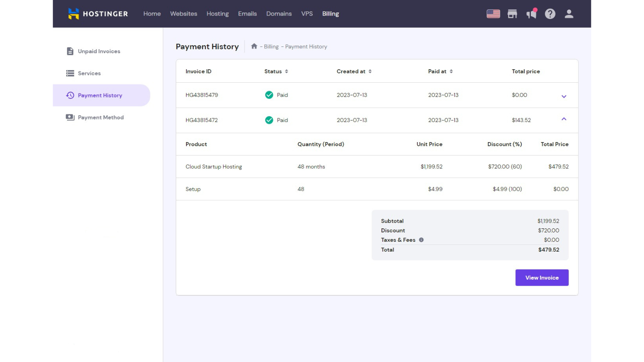Click the Hostinger logo
Screen dimensions: 644x362
point(98,14)
